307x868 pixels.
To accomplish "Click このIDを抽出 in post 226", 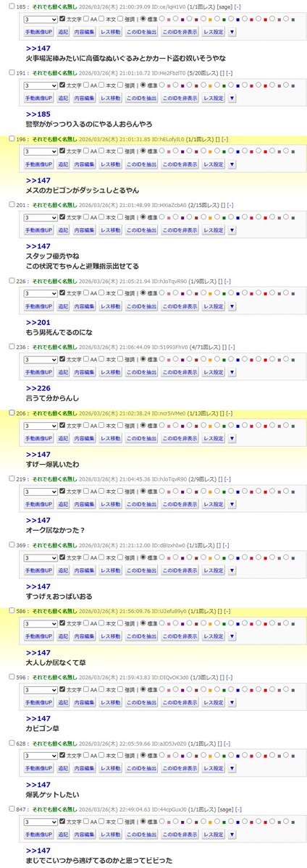I will (141, 306).
